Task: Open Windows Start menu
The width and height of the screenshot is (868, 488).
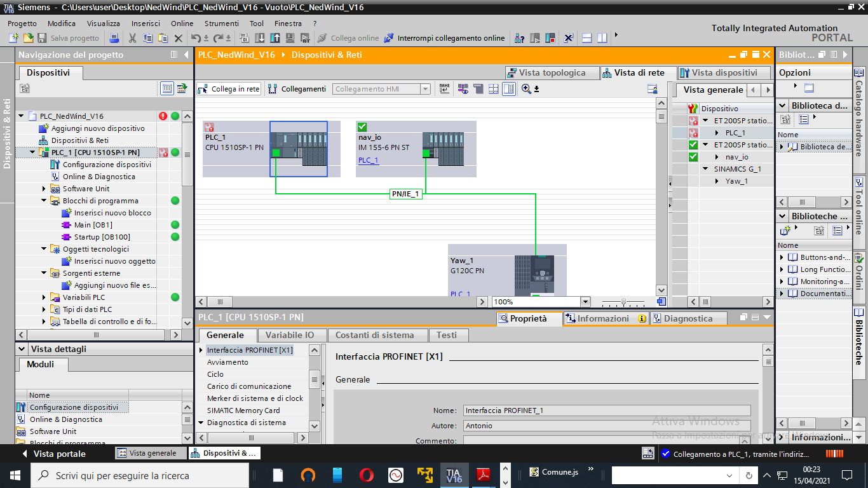Action: pyautogui.click(x=15, y=475)
